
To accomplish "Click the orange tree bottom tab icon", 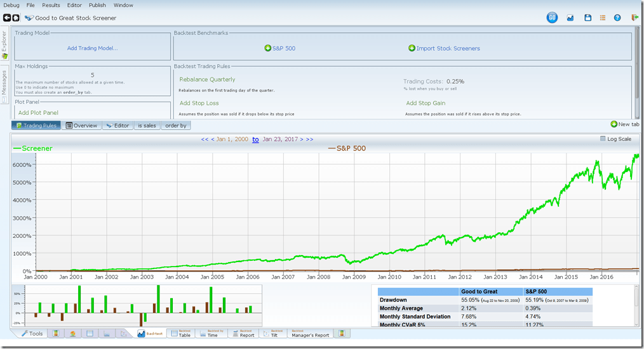I will click(x=72, y=333).
